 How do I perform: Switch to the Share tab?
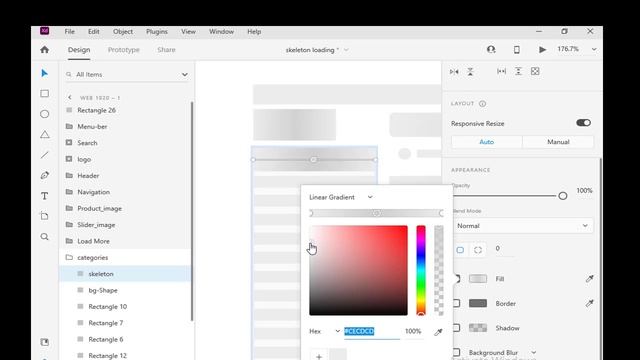(166, 50)
